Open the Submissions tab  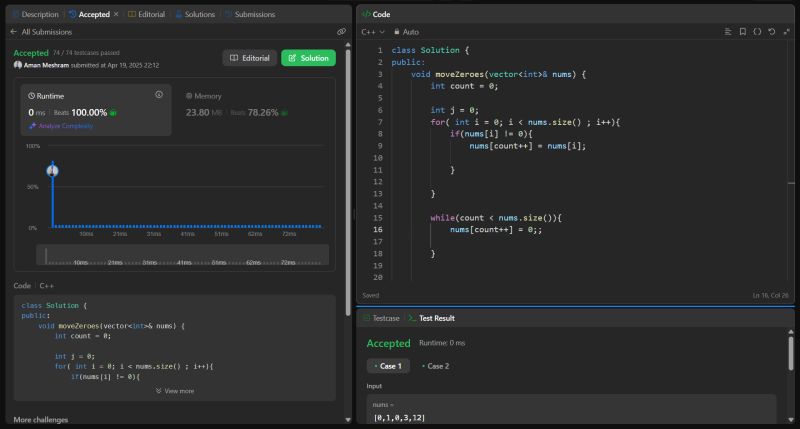250,14
